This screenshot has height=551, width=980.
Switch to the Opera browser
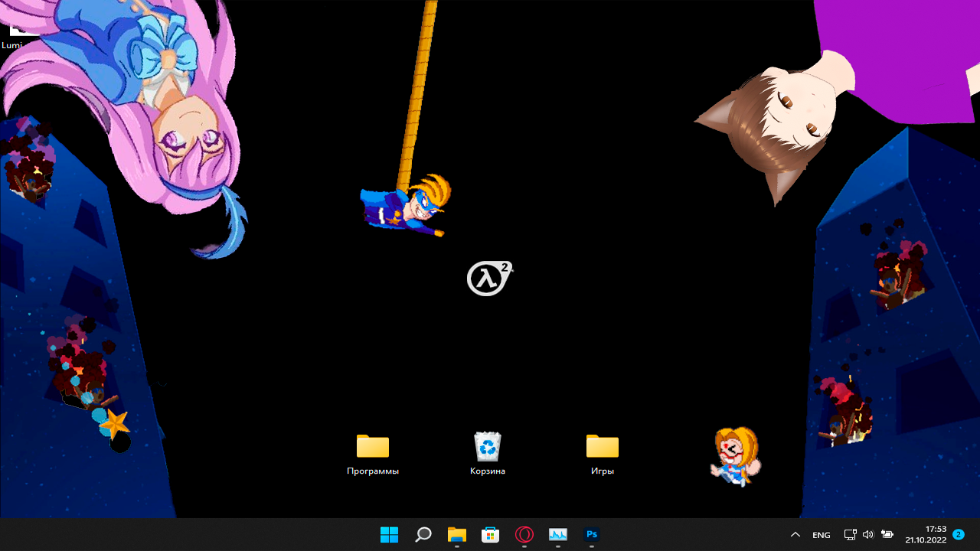pos(524,534)
